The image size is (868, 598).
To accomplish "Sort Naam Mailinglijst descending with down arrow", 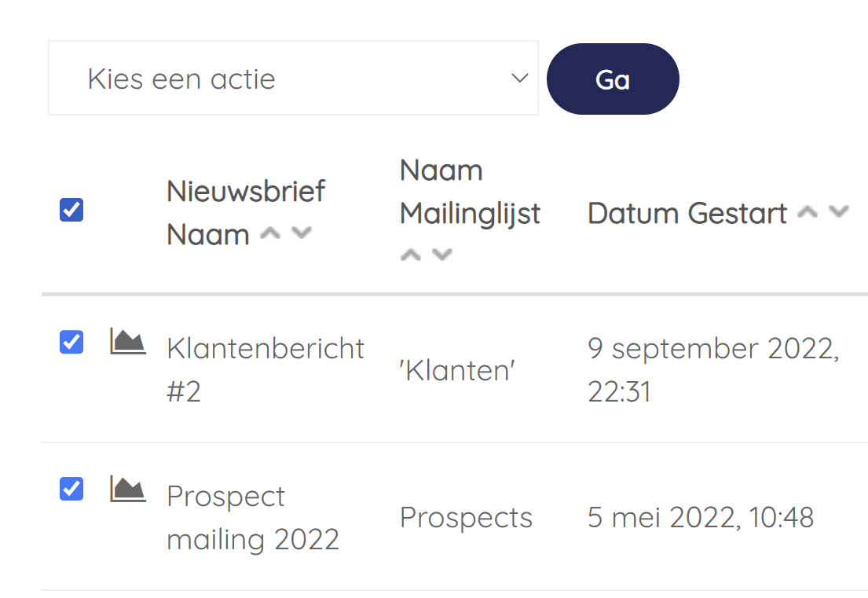I will (442, 255).
